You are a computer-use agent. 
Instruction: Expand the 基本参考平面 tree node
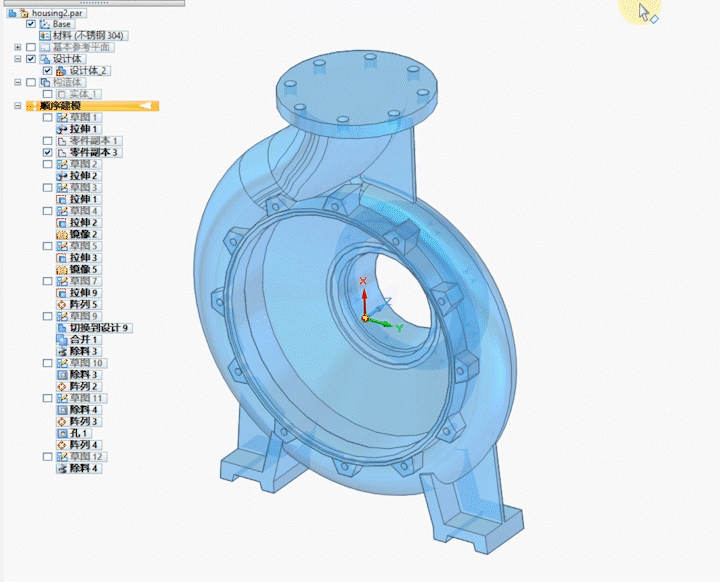click(x=18, y=47)
